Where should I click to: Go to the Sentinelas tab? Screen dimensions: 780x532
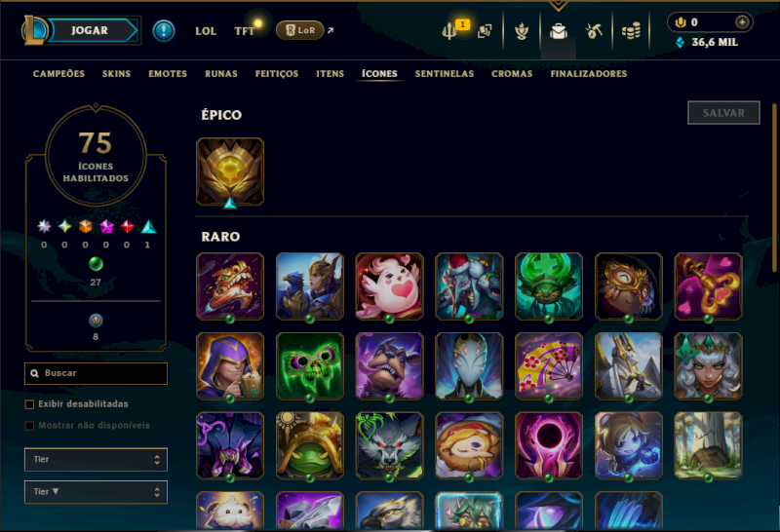click(445, 74)
